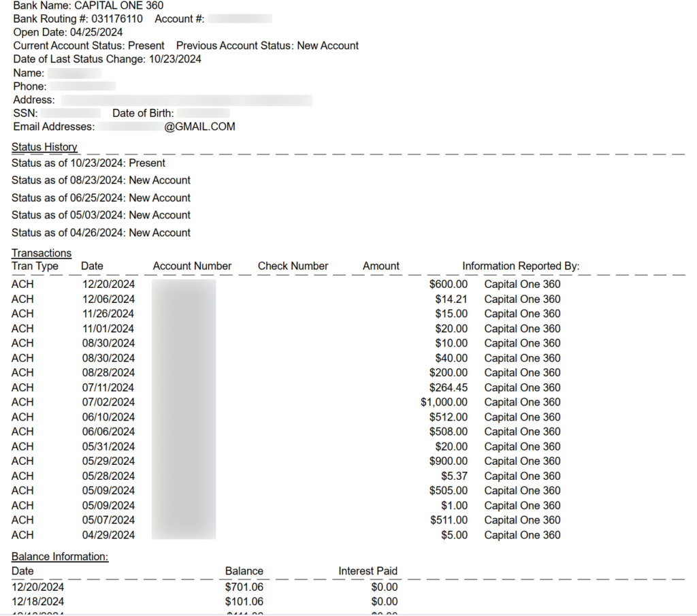Click the 'Address:' label
Image resolution: width=697 pixels, height=616 pixels.
(x=34, y=100)
